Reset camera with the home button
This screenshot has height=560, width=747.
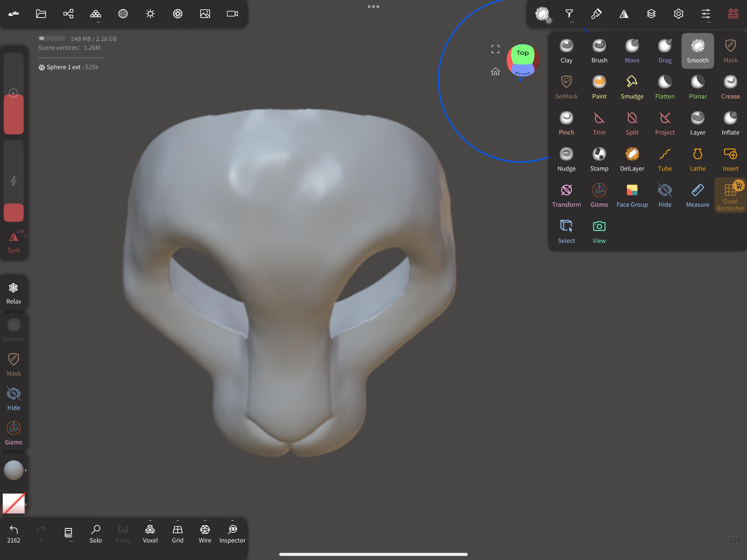495,71
